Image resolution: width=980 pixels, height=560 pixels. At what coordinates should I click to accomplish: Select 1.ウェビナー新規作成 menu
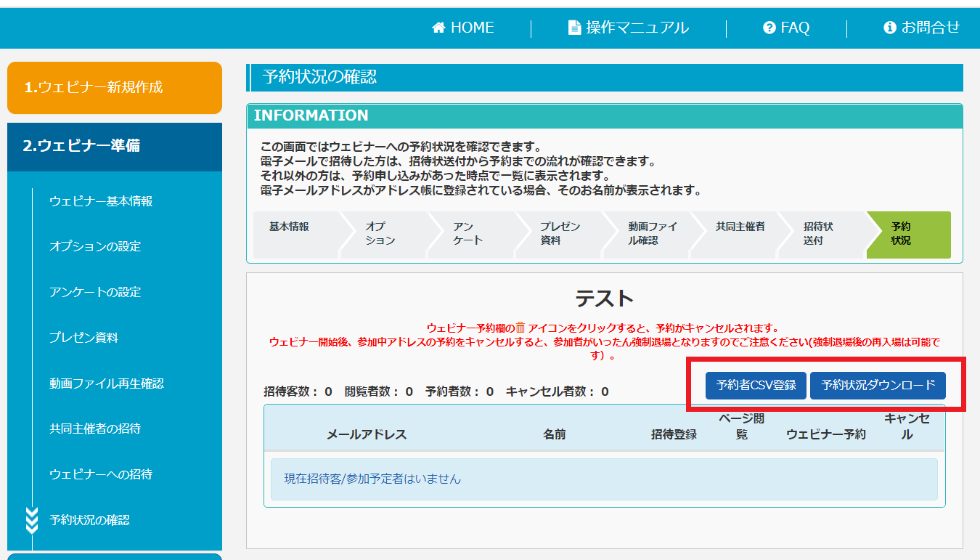(115, 88)
